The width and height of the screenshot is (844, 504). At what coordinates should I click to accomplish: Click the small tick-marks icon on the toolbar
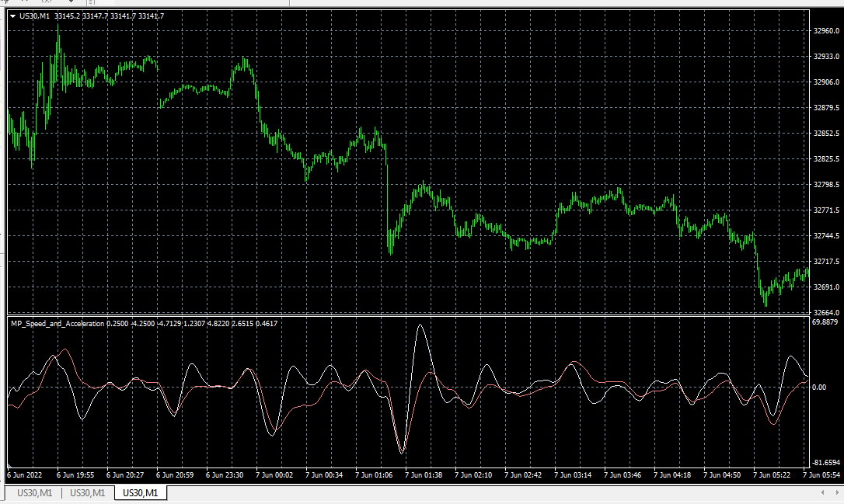[26, 3]
